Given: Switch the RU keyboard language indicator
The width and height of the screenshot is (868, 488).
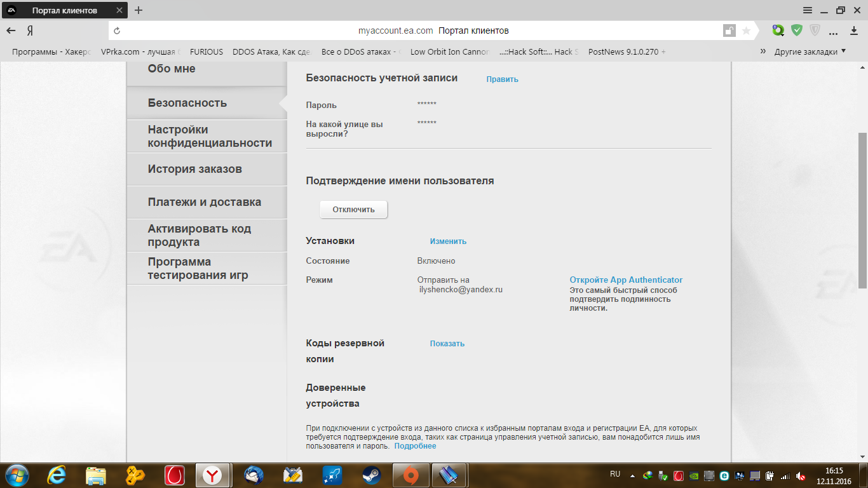Looking at the screenshot, I should click(615, 474).
